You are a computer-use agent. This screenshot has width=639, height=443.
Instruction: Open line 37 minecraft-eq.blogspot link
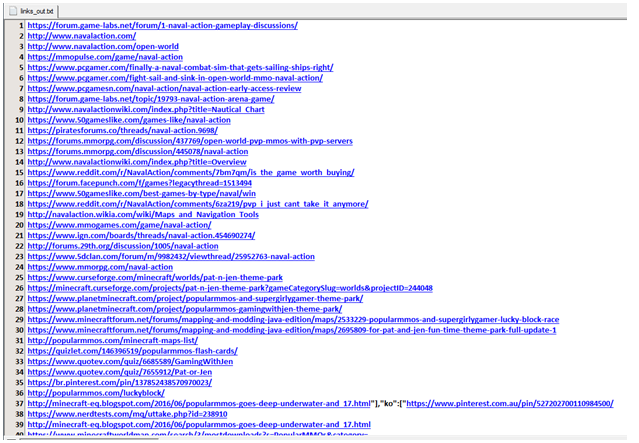pyautogui.click(x=199, y=403)
